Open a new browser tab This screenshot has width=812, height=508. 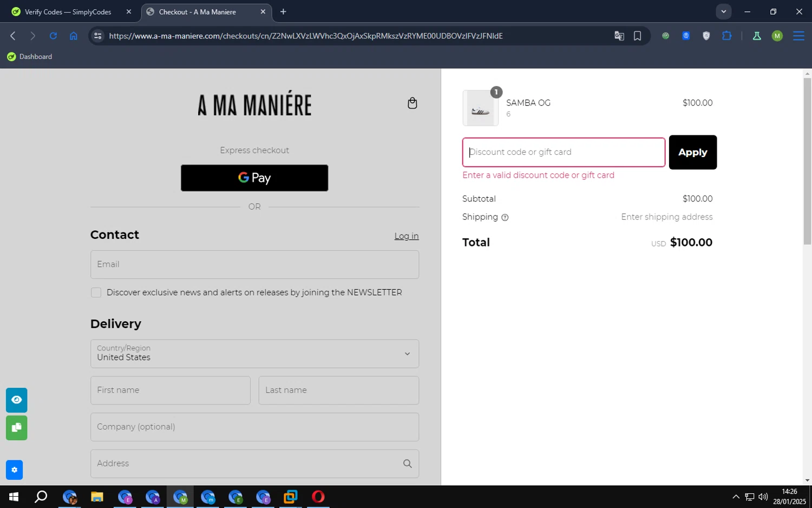pyautogui.click(x=283, y=12)
